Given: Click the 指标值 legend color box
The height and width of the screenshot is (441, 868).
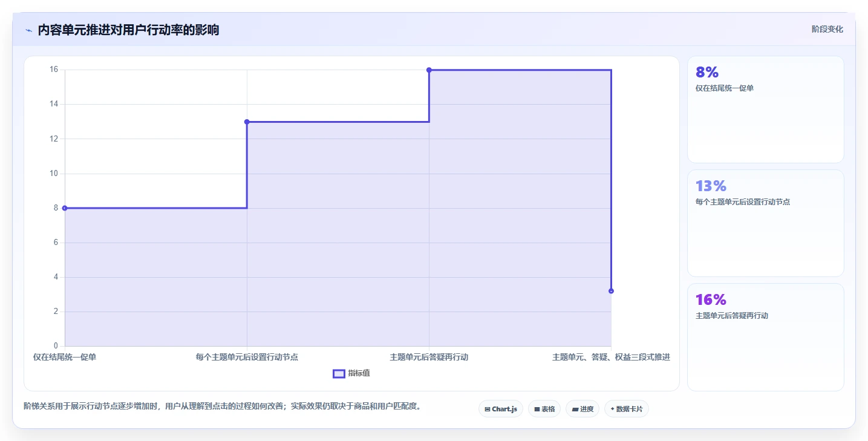Looking at the screenshot, I should point(339,373).
